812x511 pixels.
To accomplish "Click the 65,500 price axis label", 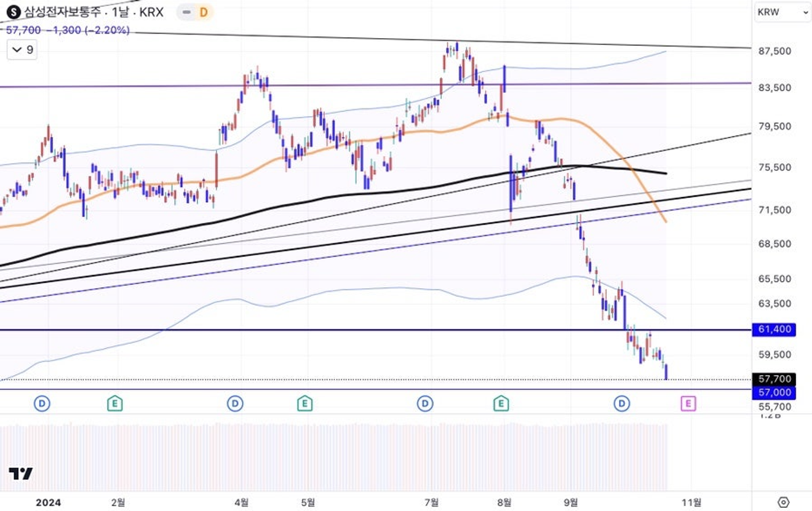I will click(775, 279).
